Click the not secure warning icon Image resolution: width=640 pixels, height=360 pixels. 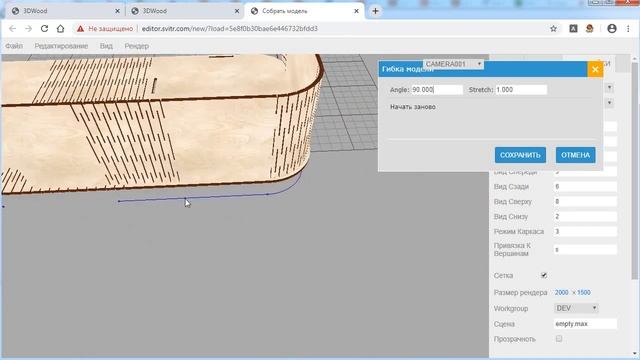click(x=80, y=29)
